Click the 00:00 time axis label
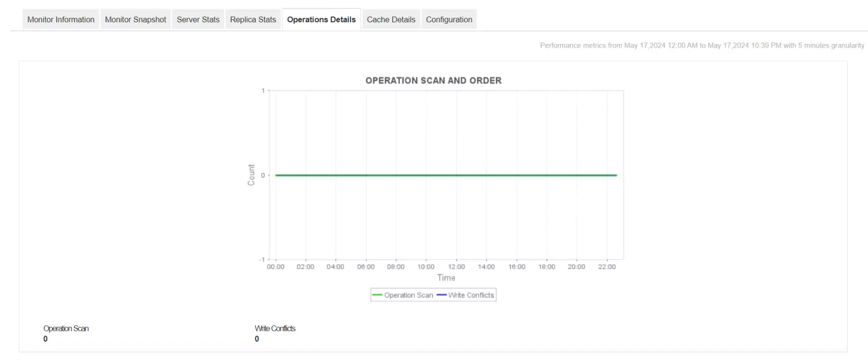Image resolution: width=868 pixels, height=361 pixels. (x=275, y=267)
